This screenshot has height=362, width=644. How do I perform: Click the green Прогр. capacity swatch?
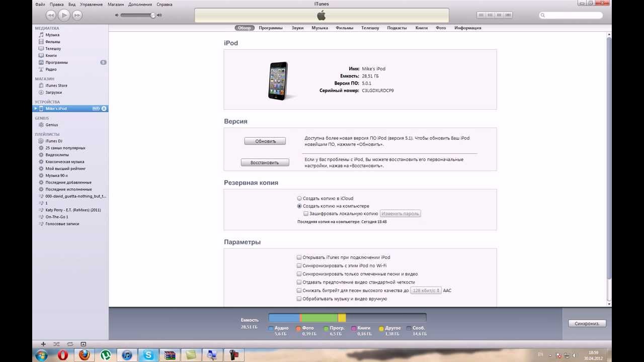point(326,329)
